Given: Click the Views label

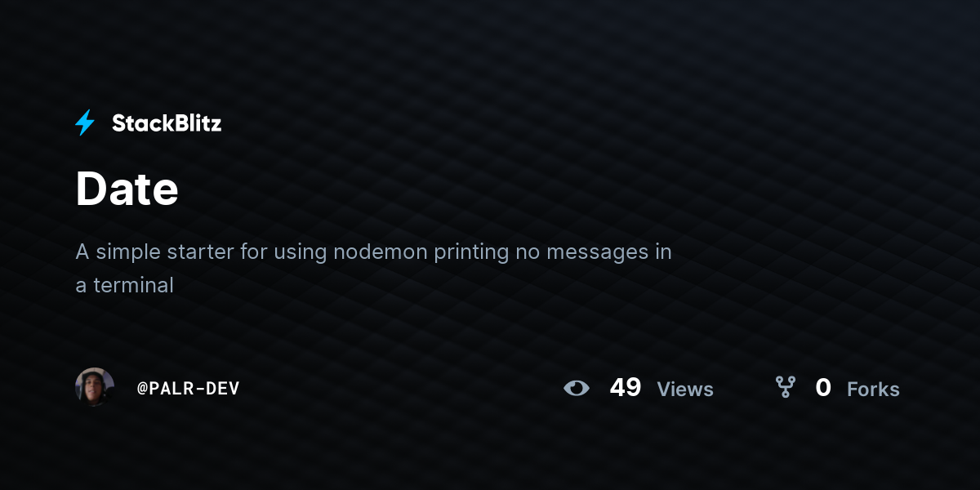Looking at the screenshot, I should [x=685, y=390].
